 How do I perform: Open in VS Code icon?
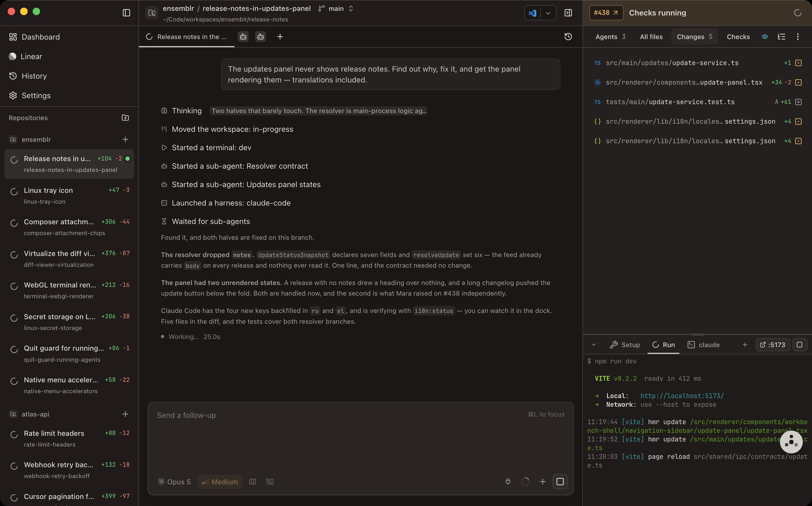(532, 13)
